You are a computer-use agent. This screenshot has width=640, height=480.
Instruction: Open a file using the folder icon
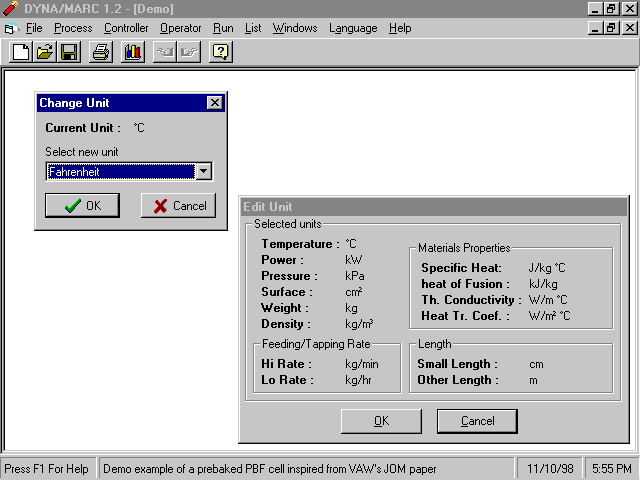(x=45, y=52)
